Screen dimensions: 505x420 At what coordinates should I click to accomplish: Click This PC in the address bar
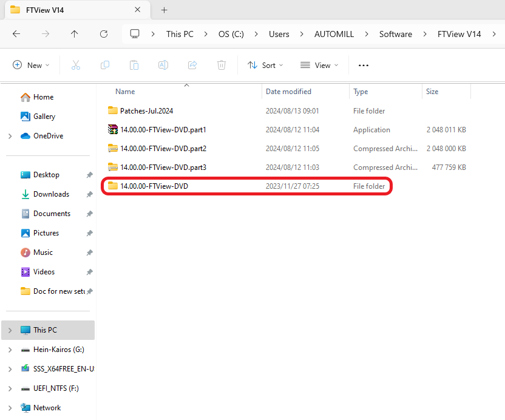click(x=180, y=34)
